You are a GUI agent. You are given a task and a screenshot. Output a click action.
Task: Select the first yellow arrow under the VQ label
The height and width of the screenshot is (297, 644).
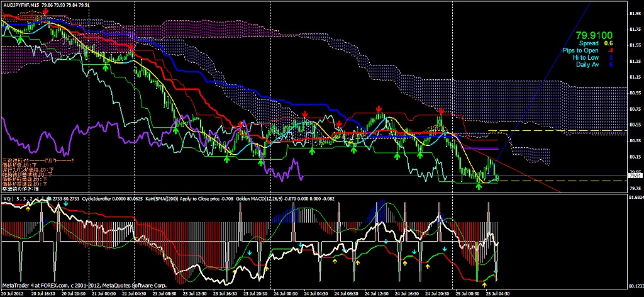(x=28, y=209)
